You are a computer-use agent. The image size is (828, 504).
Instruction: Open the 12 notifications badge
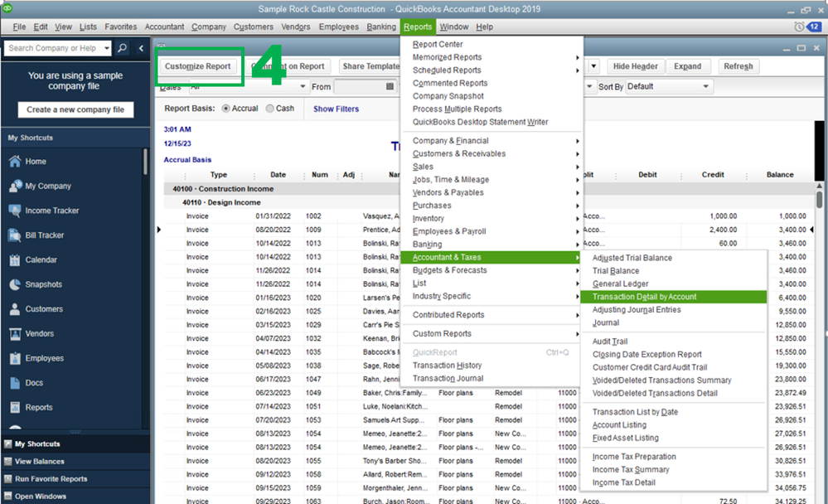tap(814, 27)
